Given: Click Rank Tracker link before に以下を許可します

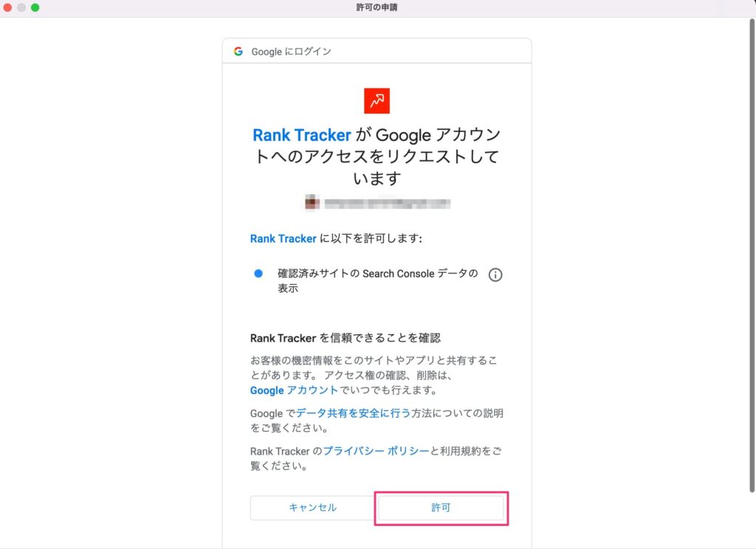Looking at the screenshot, I should pyautogui.click(x=283, y=238).
